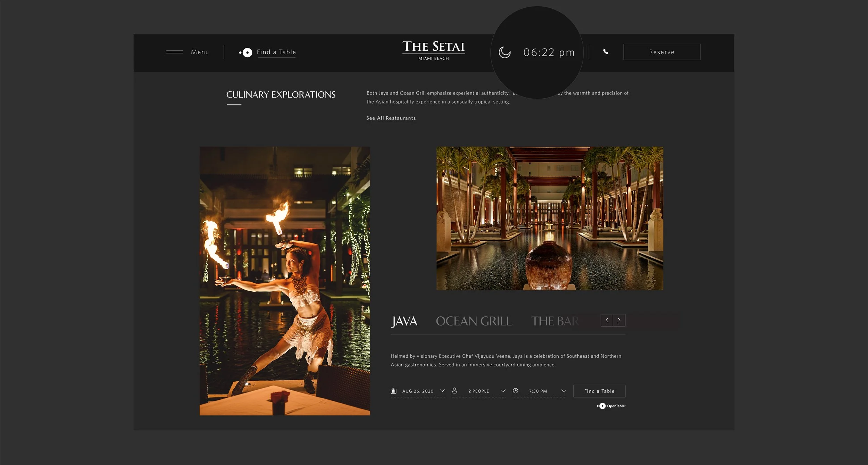Image resolution: width=868 pixels, height=465 pixels.
Task: Click the calendar icon by Aug 26, 2020
Action: tap(393, 391)
